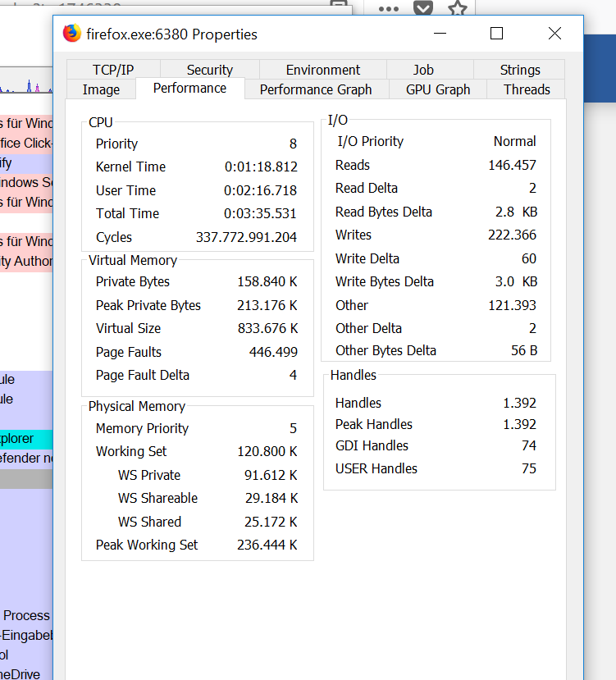Switch to the Strings tab
The width and height of the screenshot is (616, 680).
pos(520,70)
